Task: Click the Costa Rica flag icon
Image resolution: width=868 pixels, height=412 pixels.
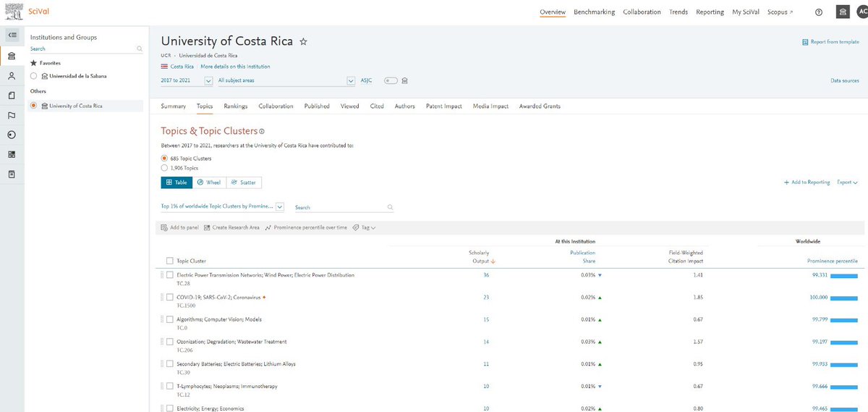Action: 164,66
